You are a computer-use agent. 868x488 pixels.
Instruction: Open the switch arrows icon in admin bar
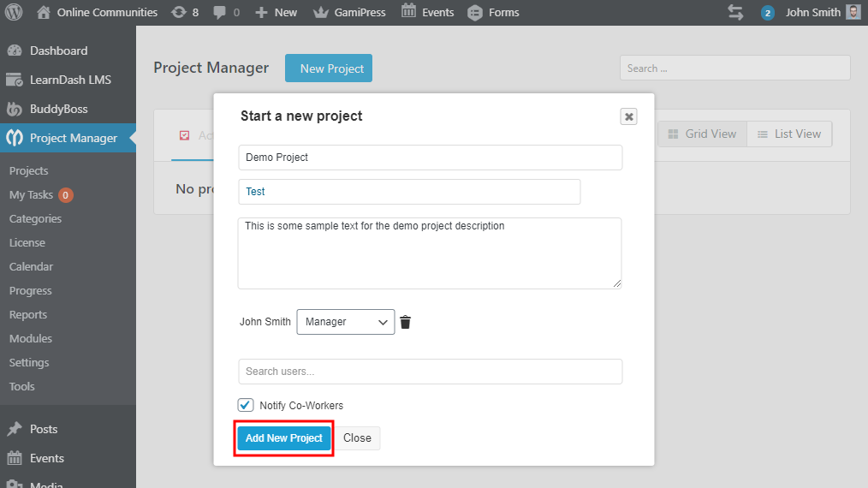[x=735, y=12]
